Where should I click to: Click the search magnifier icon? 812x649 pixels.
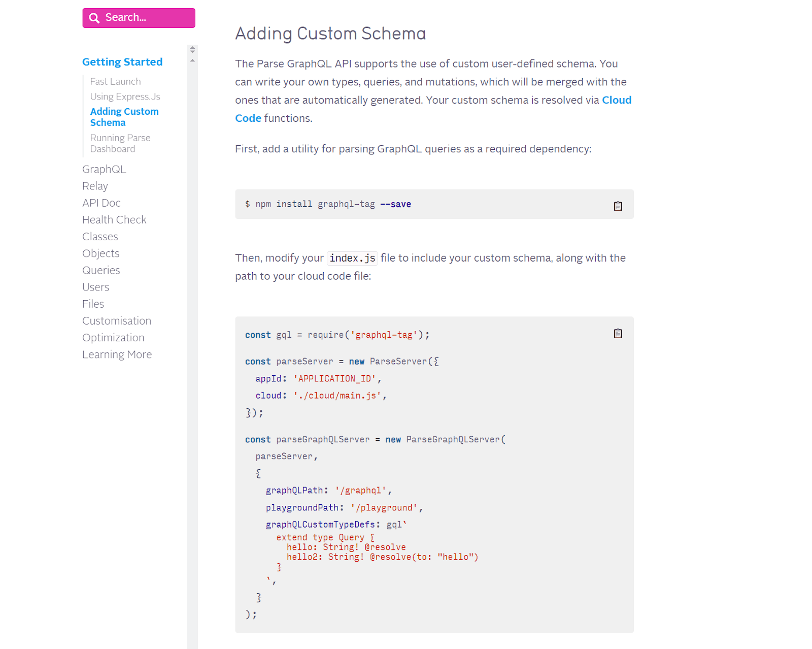click(x=94, y=17)
